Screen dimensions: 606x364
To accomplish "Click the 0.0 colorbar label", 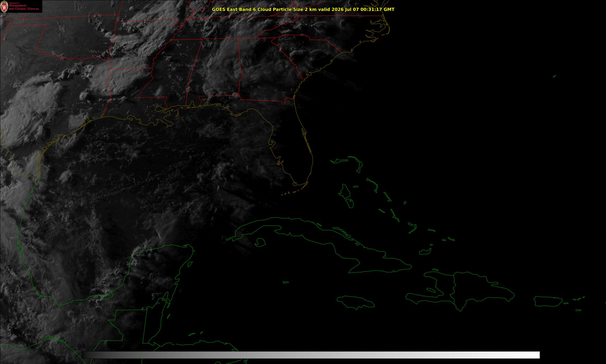I will point(82,346).
